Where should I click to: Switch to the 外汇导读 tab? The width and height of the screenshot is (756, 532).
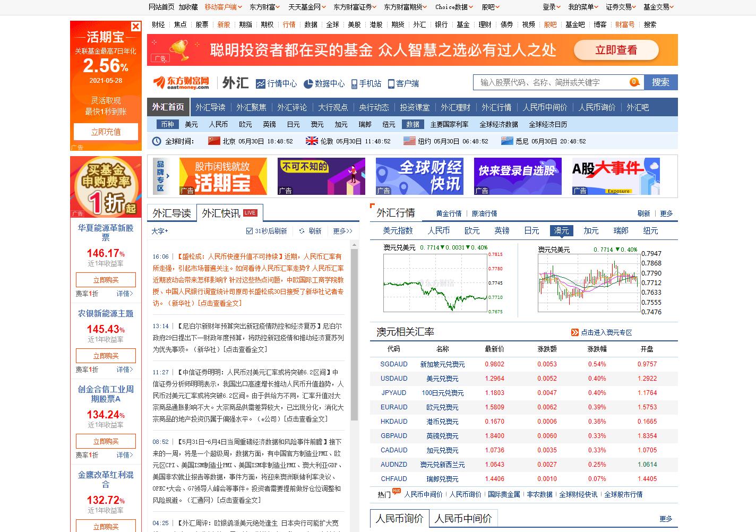coord(171,213)
